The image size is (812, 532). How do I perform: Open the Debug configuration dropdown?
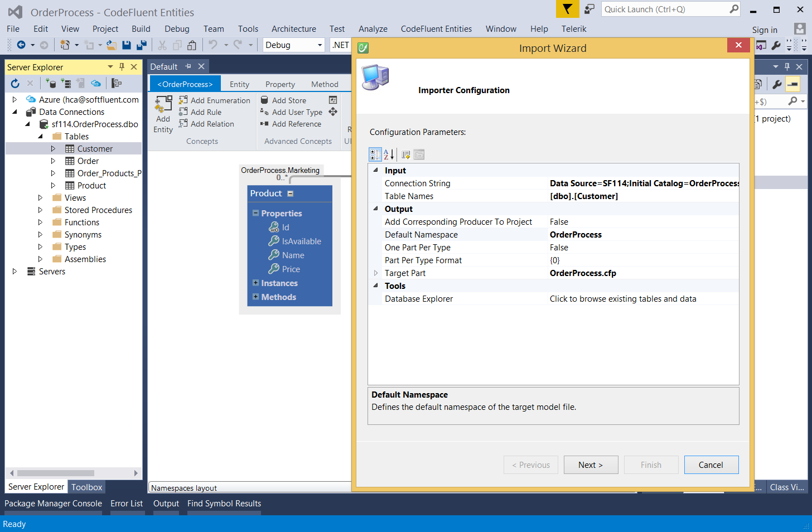(x=320, y=45)
